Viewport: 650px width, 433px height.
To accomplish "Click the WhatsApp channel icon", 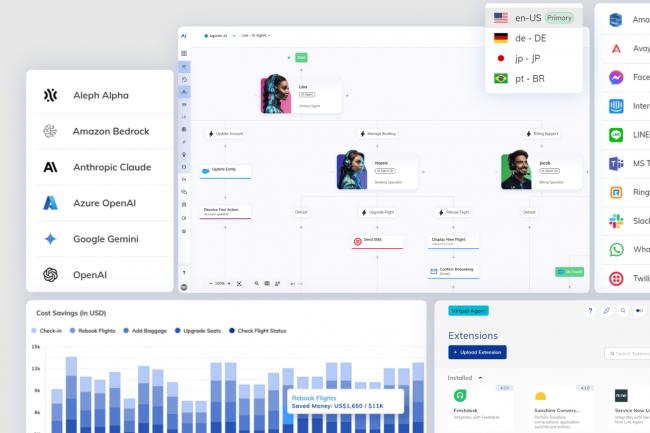I will (x=616, y=249).
